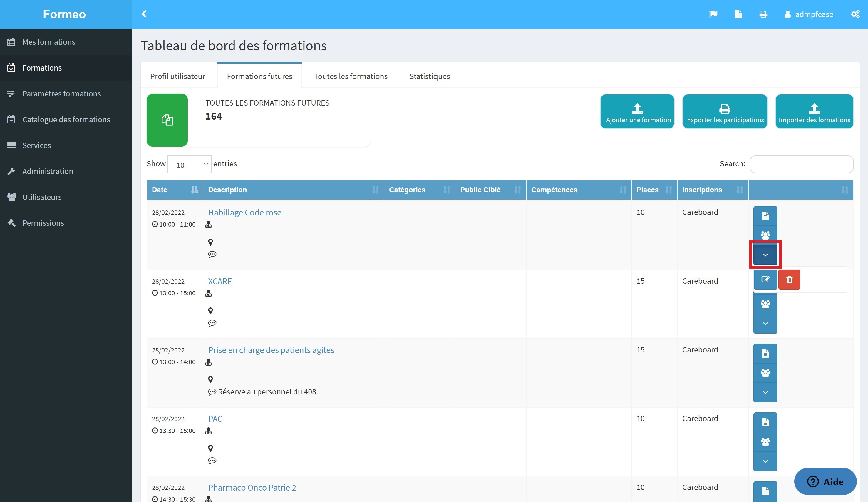Open Paramètres formations in sidebar
This screenshot has height=502, width=868.
coord(66,93)
